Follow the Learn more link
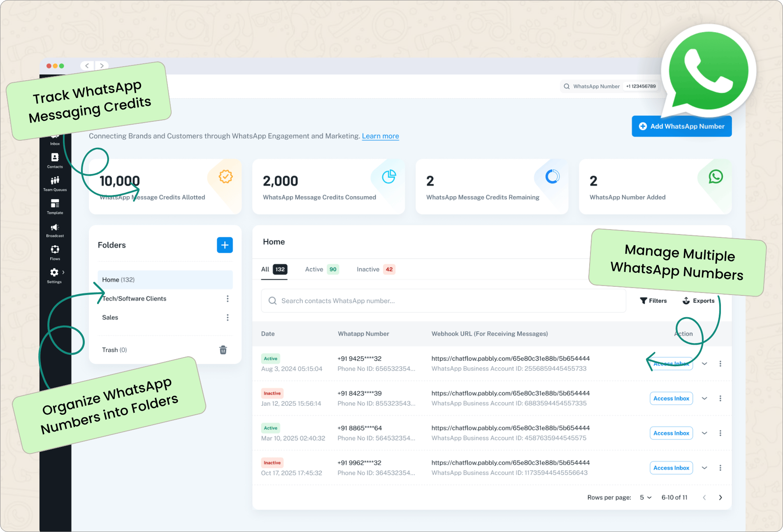The height and width of the screenshot is (532, 783). pos(380,136)
